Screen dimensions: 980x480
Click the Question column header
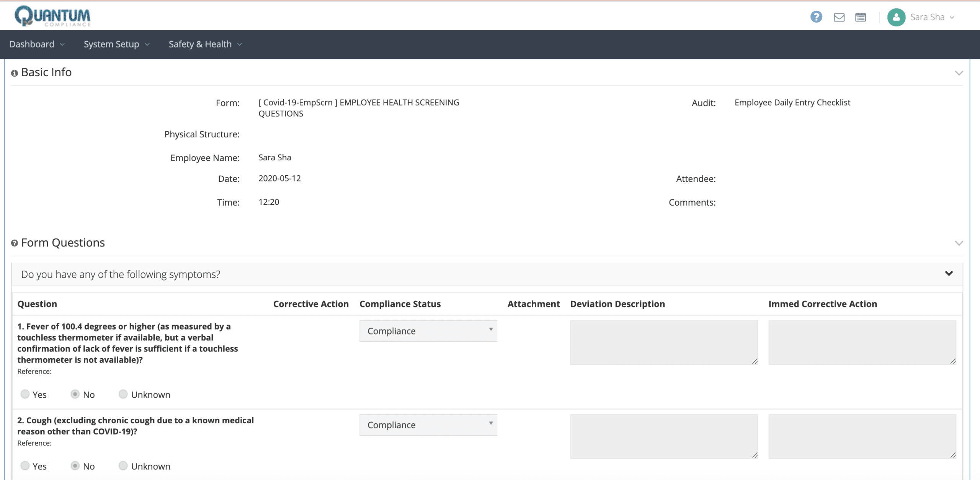tap(37, 304)
